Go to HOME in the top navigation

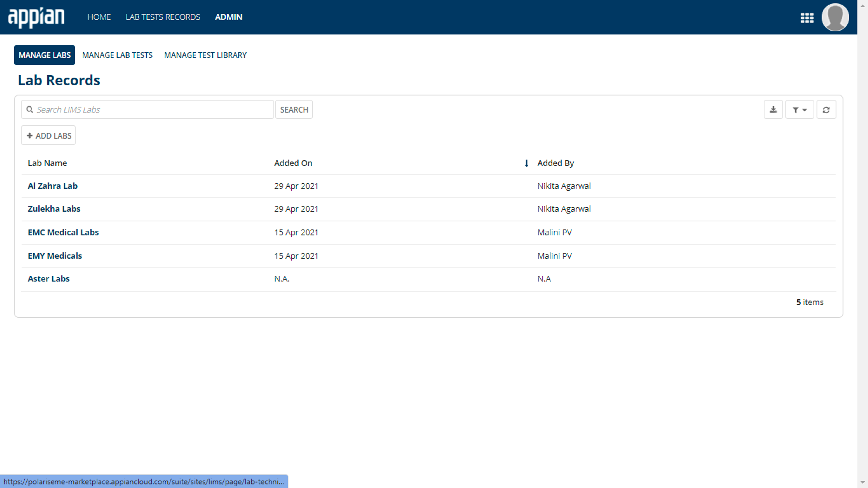click(99, 17)
